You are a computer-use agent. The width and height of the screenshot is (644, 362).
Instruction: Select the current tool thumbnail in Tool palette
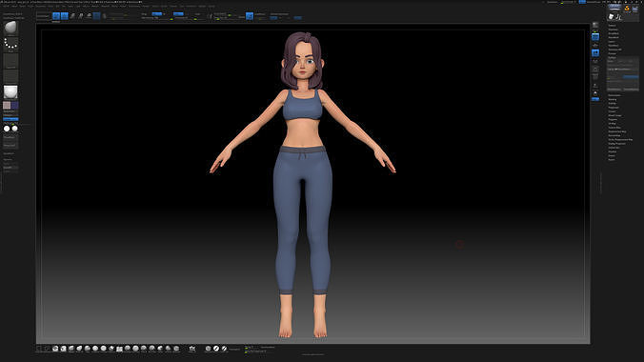point(614,8)
